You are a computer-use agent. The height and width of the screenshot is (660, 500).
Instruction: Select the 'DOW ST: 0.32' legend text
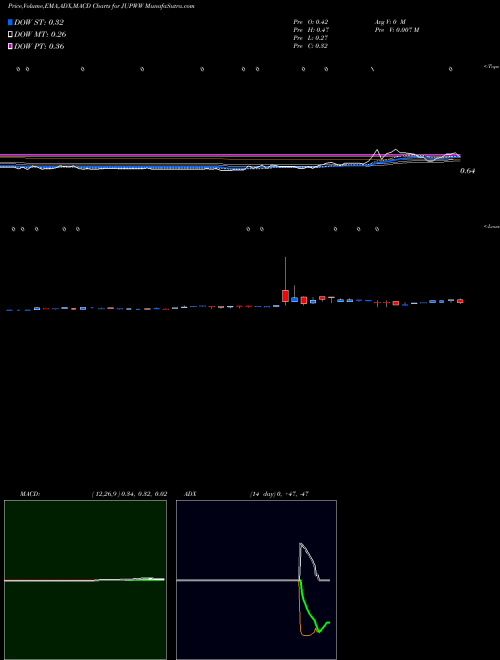coord(39,22)
